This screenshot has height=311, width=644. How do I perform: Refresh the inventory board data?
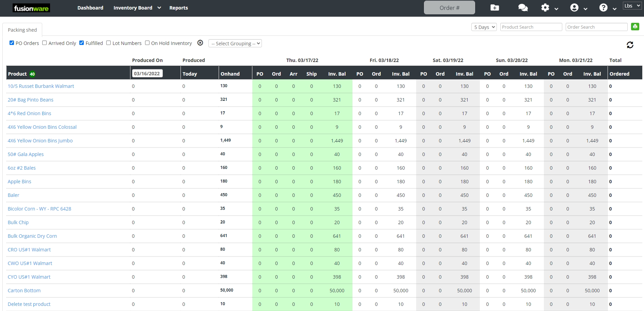(630, 45)
